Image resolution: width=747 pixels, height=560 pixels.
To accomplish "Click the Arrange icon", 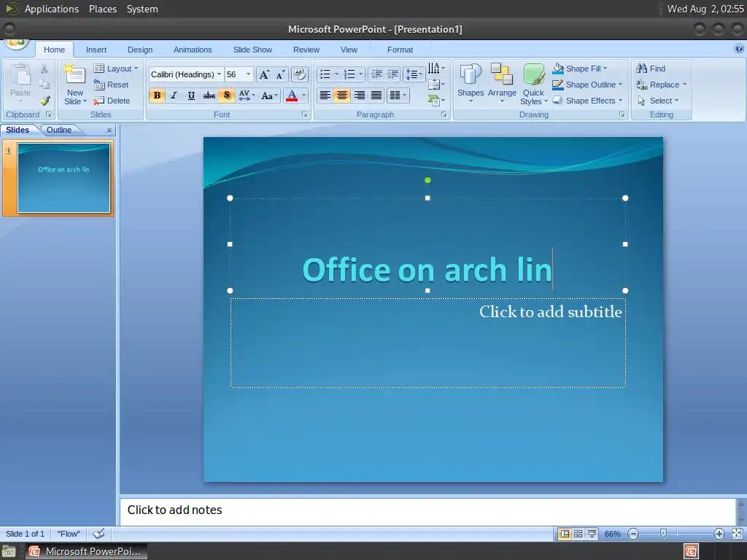I will click(502, 75).
